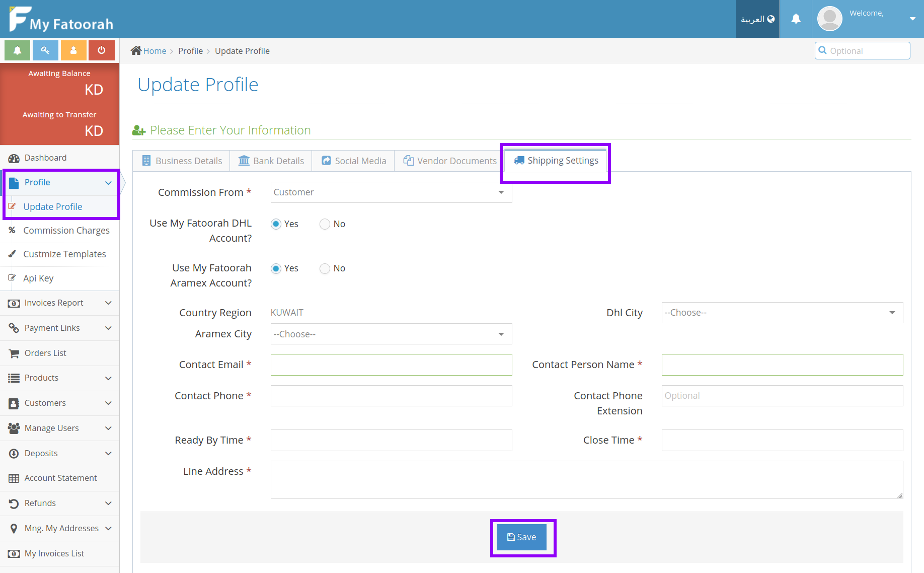Viewport: 924px width, 573px height.
Task: Expand the Payment Links menu
Action: 60,328
